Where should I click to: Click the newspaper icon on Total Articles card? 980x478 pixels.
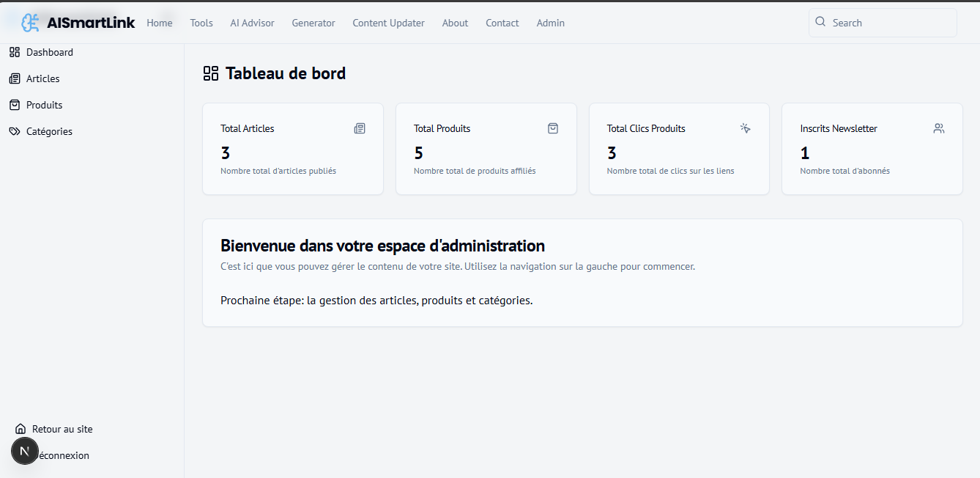(x=360, y=128)
